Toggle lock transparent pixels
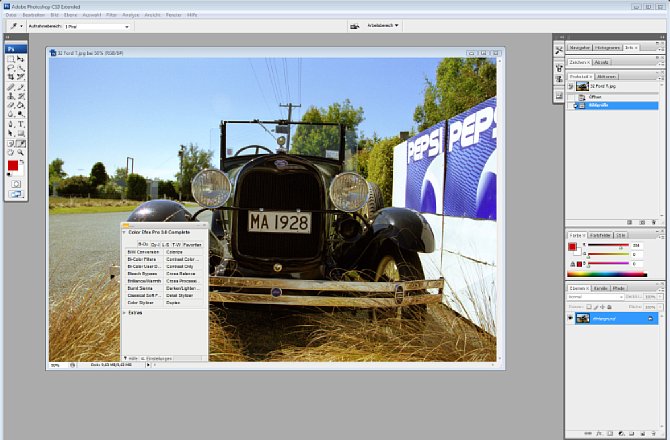Viewport: 670px width, 440px height. [x=589, y=307]
